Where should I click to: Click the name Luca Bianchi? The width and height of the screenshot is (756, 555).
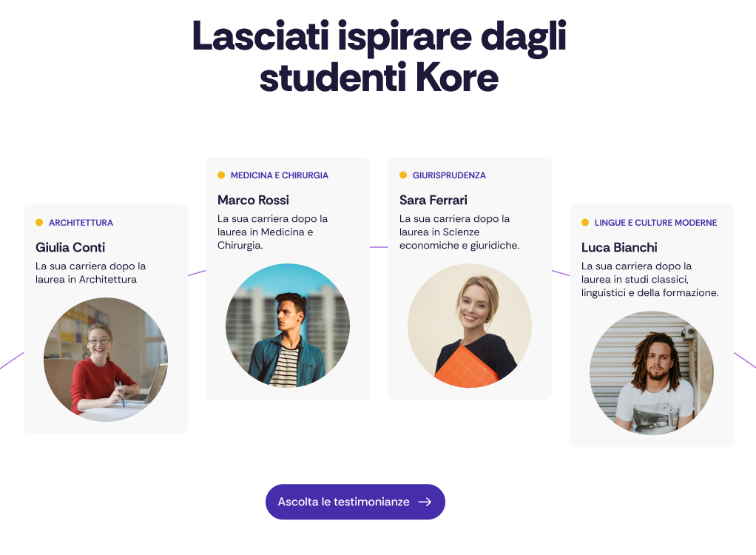(x=619, y=247)
